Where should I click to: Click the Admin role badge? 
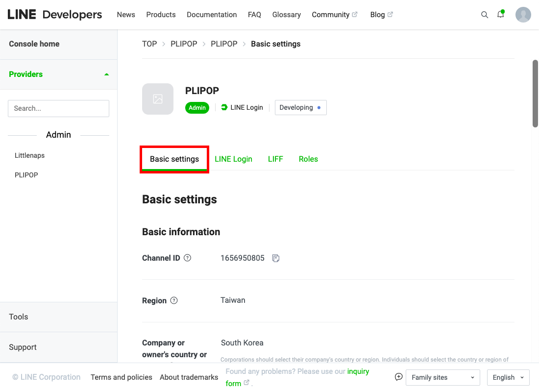click(197, 108)
